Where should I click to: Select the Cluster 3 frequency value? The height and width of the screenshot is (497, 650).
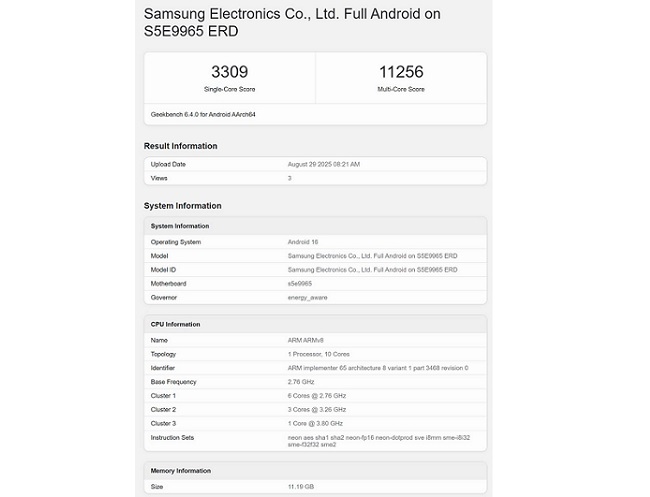point(317,424)
